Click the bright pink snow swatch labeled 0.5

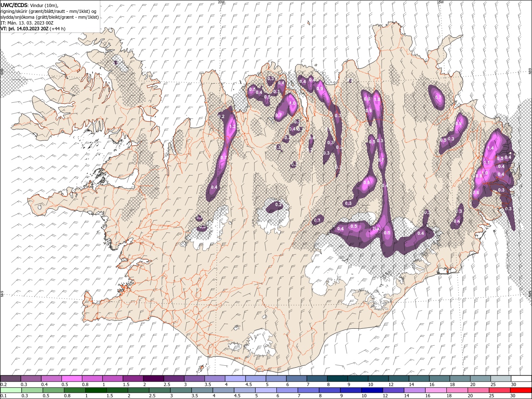[72, 379]
